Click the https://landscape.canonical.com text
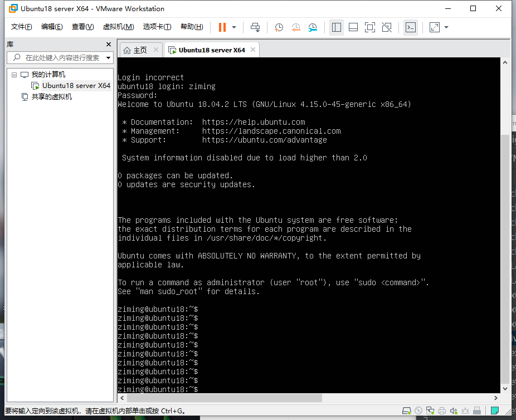The image size is (516, 420). pyautogui.click(x=271, y=131)
